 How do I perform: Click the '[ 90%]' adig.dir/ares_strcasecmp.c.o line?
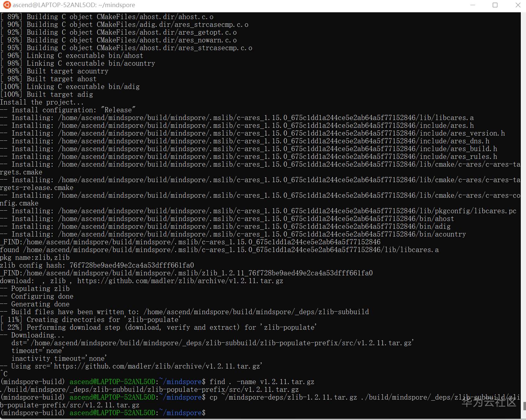coord(124,25)
